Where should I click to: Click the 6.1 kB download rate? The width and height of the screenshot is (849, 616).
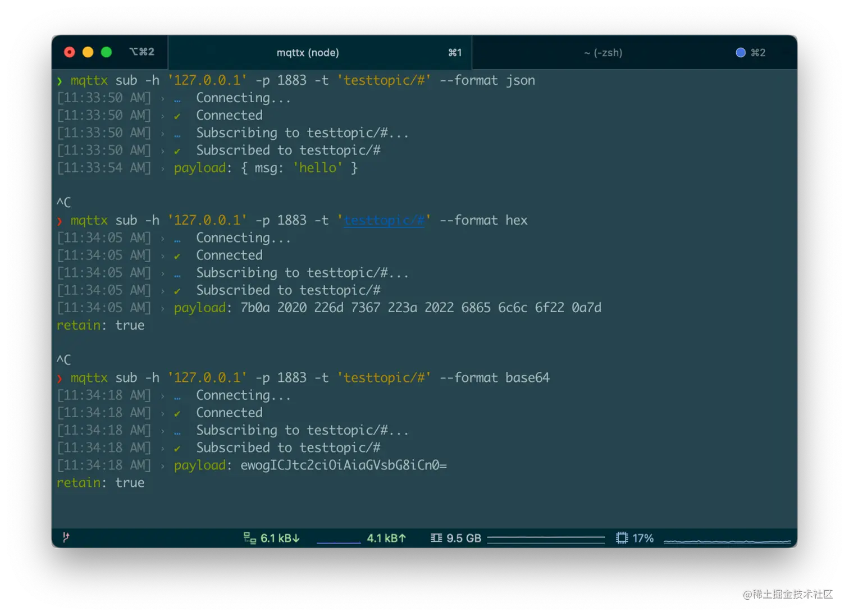pyautogui.click(x=280, y=538)
